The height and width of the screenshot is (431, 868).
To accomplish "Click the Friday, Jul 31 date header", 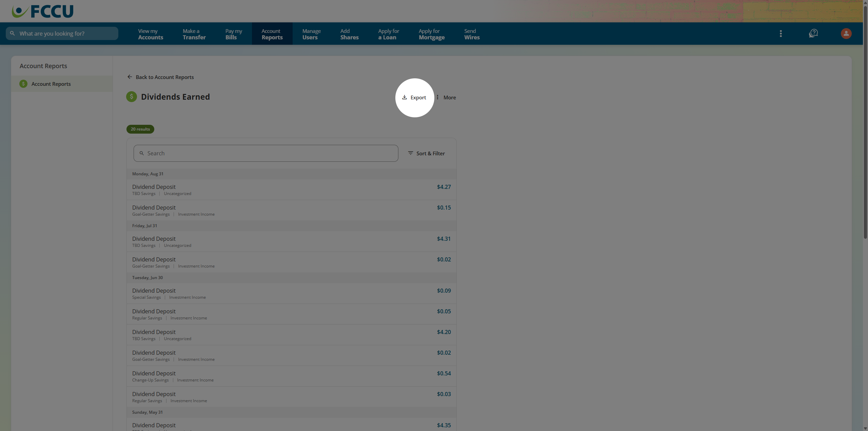I will point(291,226).
